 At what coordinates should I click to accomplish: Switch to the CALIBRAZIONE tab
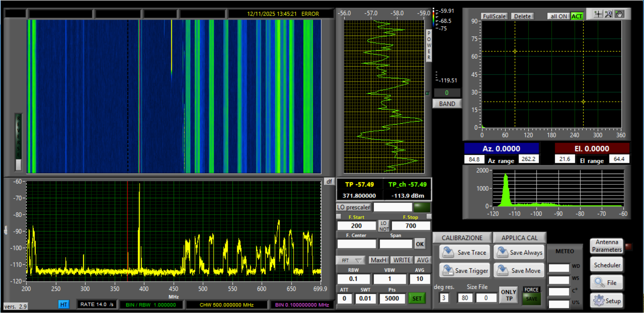click(462, 238)
